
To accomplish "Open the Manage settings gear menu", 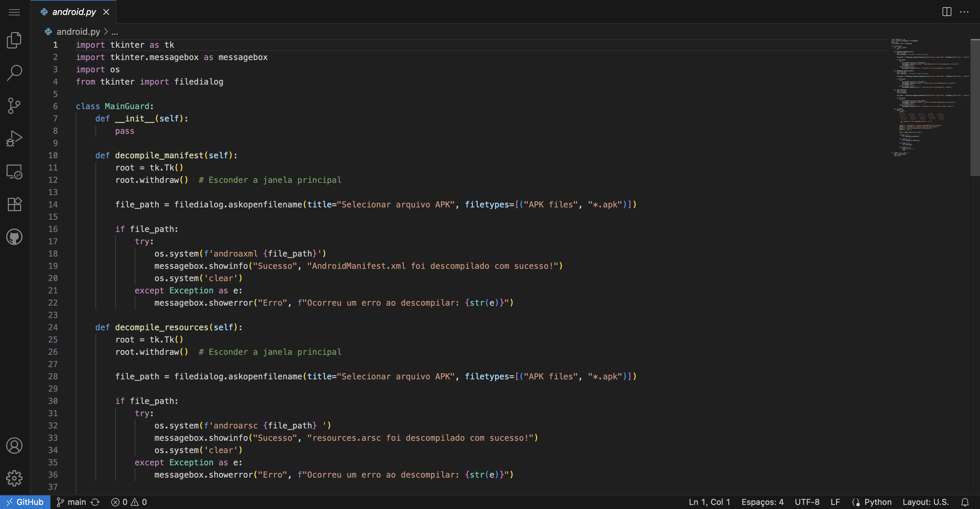I will [14, 478].
